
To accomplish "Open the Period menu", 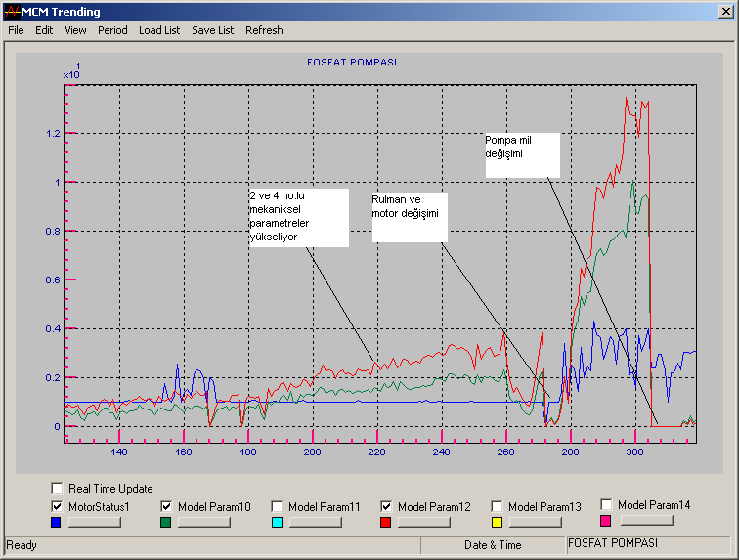I will pos(112,30).
